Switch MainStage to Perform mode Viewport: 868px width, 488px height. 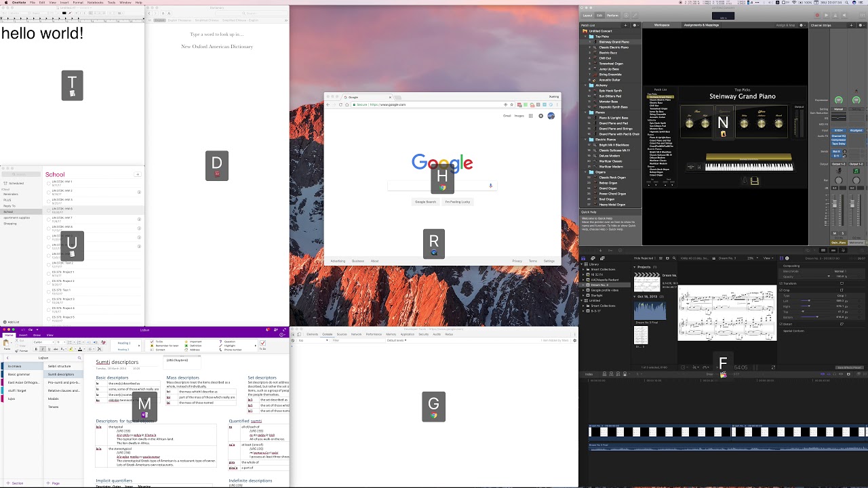pos(612,16)
